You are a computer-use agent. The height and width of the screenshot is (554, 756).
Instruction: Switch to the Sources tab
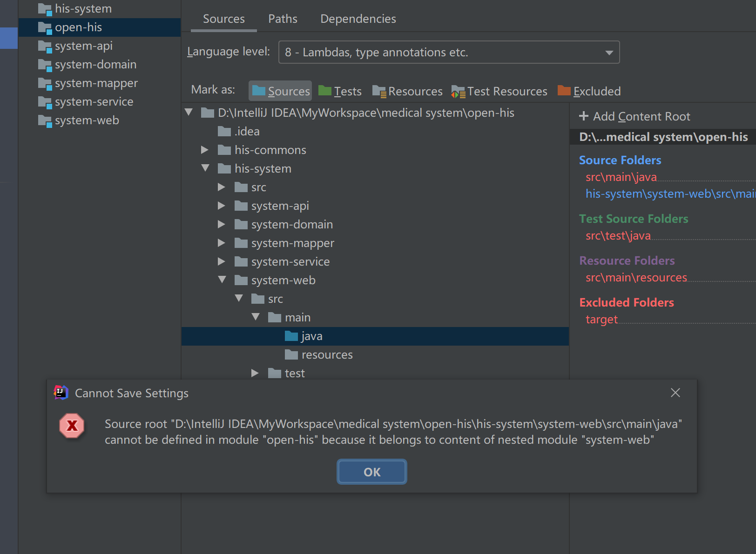click(224, 19)
